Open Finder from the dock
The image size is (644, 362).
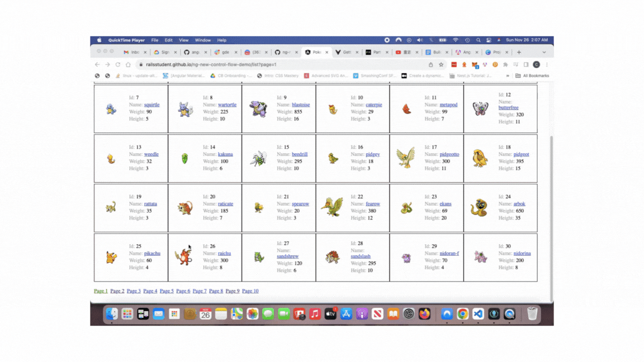click(112, 314)
